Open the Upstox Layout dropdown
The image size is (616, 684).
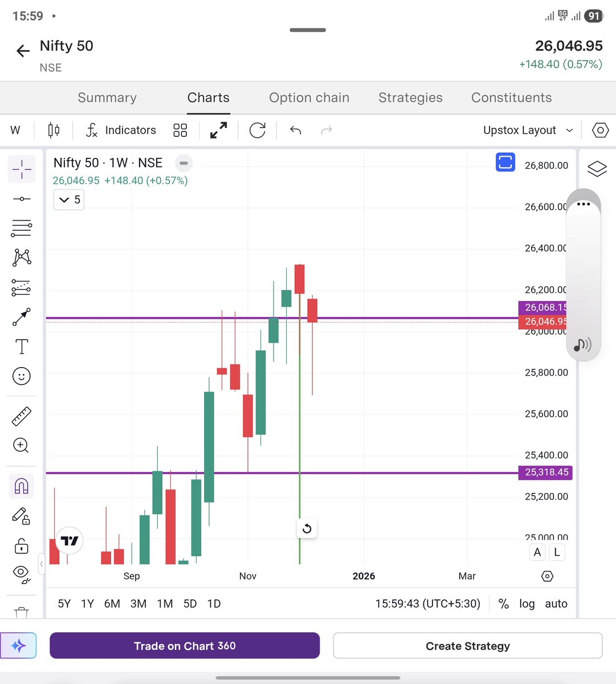[528, 130]
